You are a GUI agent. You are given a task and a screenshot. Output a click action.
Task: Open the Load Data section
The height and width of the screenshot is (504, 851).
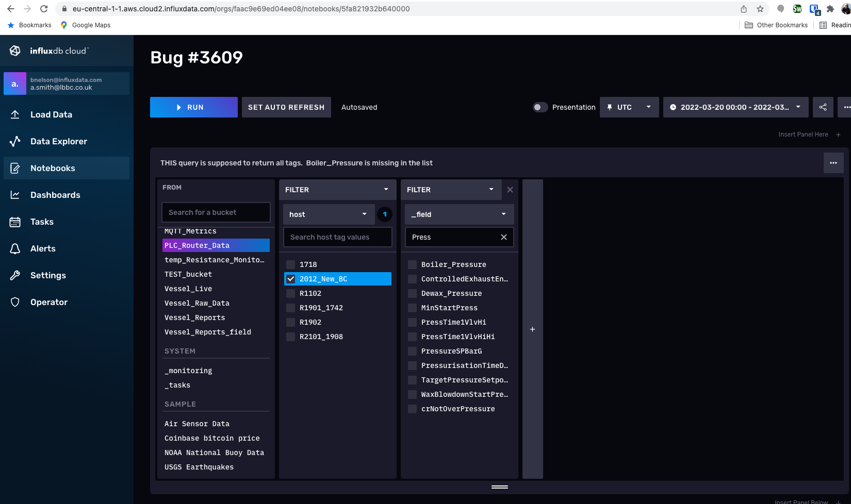click(x=51, y=114)
